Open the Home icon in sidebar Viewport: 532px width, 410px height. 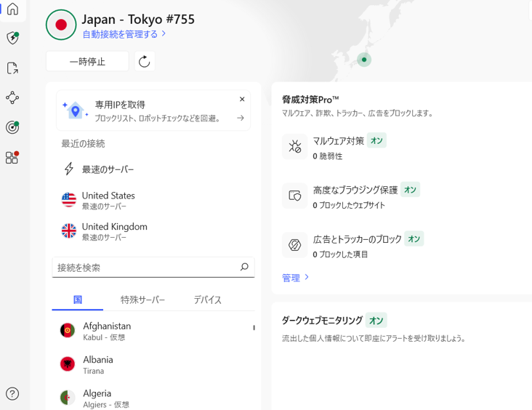[12, 9]
